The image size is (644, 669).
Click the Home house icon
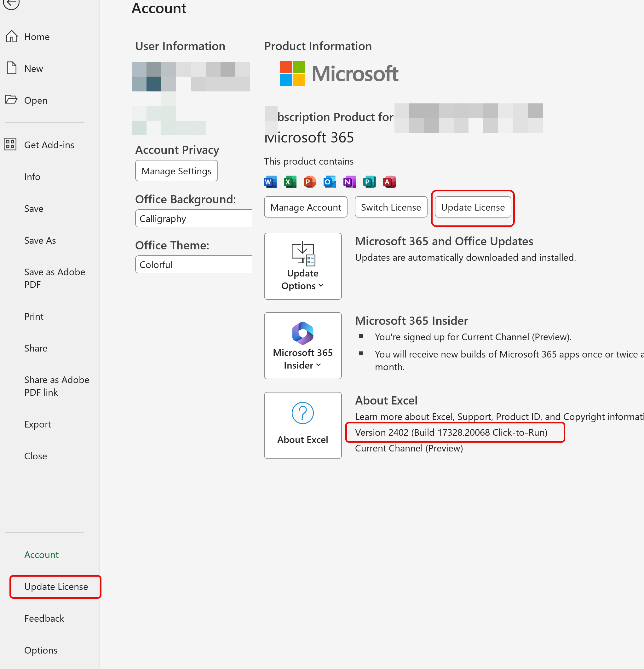pyautogui.click(x=12, y=36)
